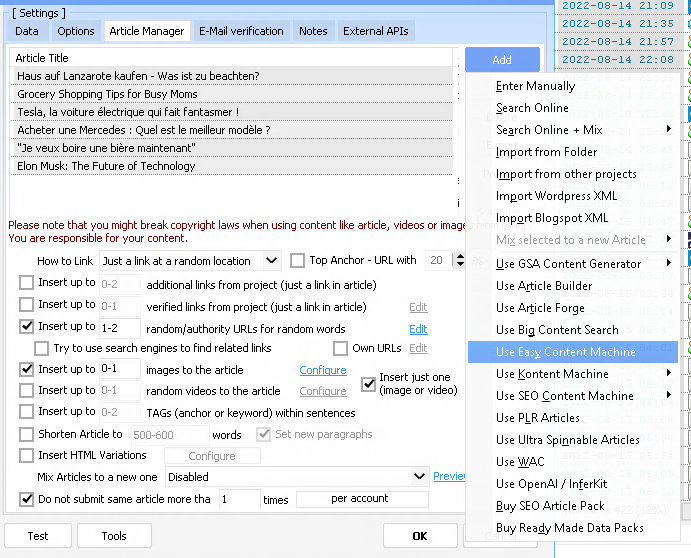Tick the Own URLs checkbox

(340, 349)
